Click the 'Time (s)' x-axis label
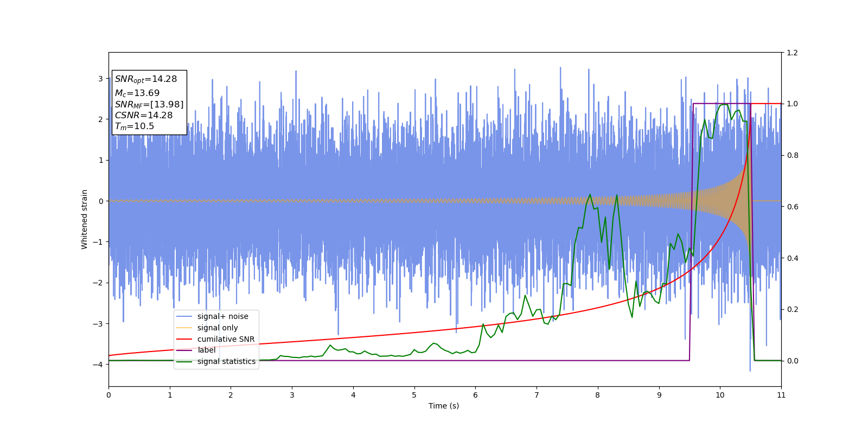 click(444, 406)
